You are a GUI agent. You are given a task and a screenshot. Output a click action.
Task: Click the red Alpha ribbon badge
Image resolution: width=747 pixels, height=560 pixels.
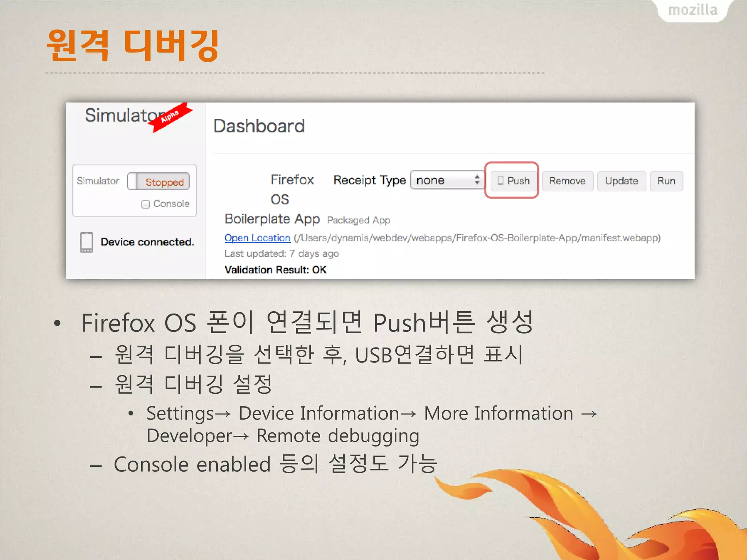[x=171, y=117]
